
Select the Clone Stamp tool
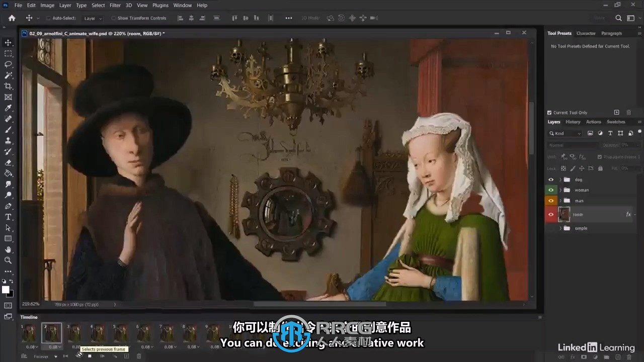click(x=8, y=141)
